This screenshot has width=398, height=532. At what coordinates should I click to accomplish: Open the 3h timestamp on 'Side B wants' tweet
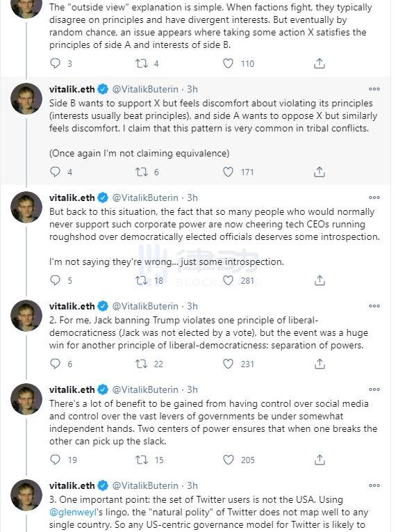pos(192,89)
